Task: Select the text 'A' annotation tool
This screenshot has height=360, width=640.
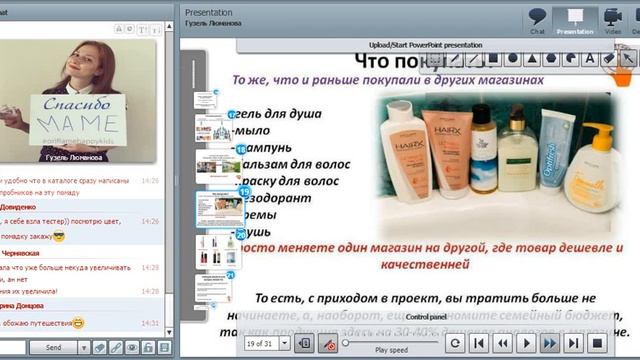Action: (590, 59)
